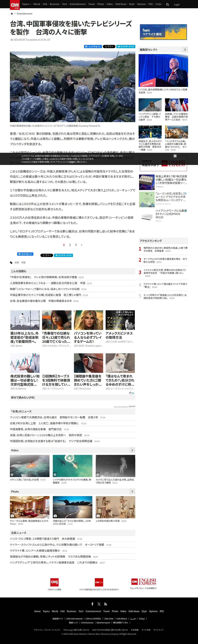
Task: Open Crisis in top navigation
Action: coord(158,4)
